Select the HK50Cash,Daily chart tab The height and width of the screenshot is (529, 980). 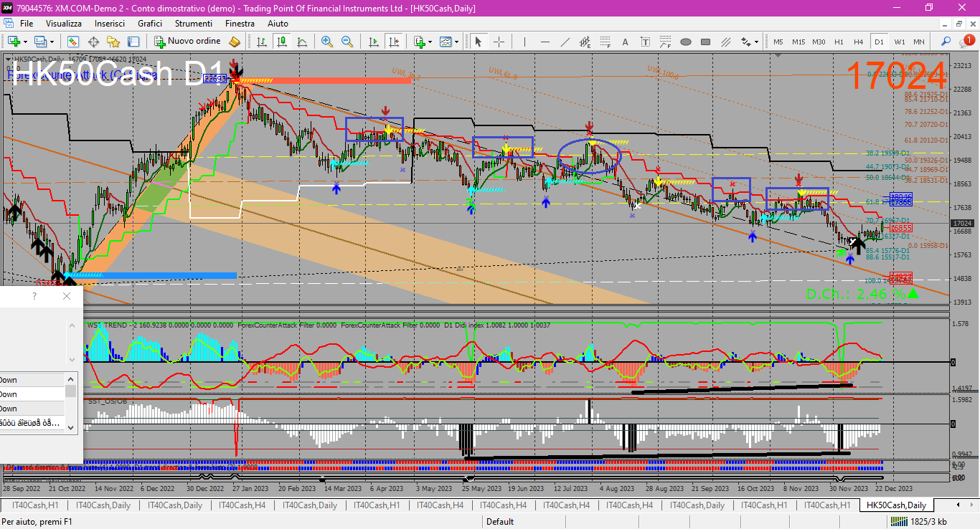[x=896, y=505]
